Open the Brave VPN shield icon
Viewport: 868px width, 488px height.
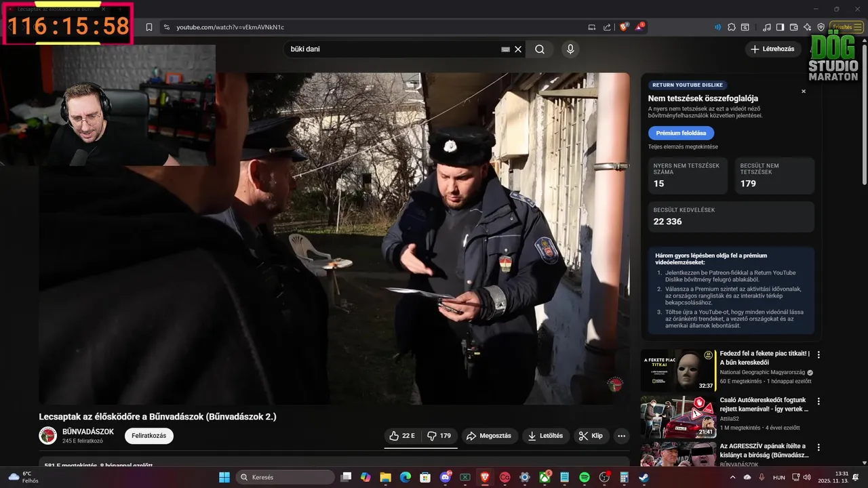click(821, 27)
